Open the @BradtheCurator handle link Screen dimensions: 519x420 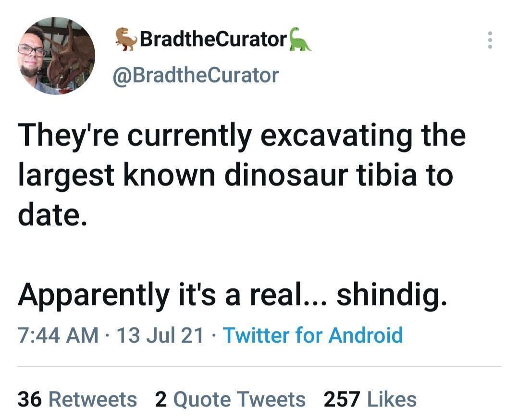(195, 75)
